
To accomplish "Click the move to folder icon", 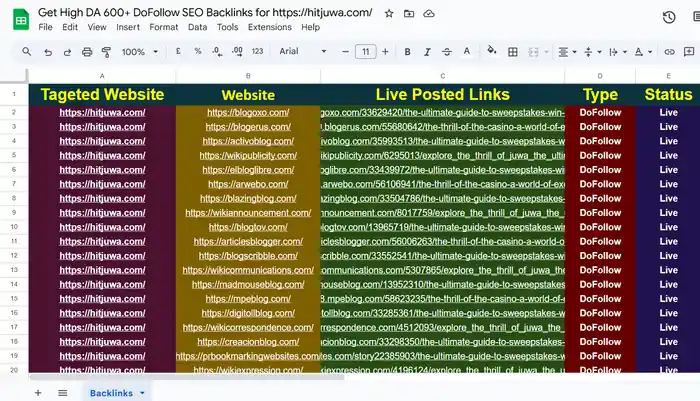I will [x=409, y=13].
